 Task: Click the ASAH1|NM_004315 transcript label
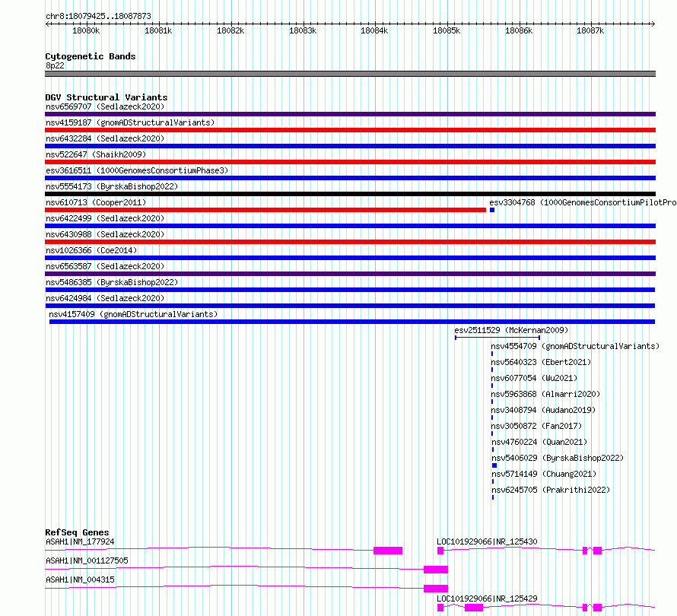(x=80, y=579)
